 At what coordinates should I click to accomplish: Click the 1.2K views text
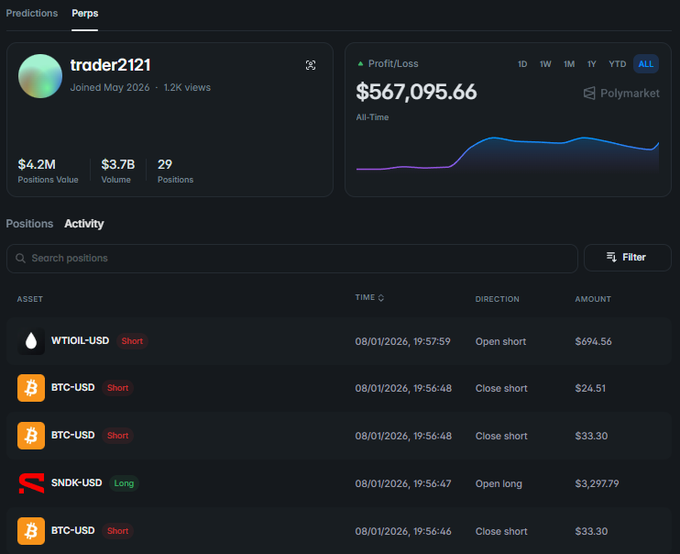[x=187, y=87]
